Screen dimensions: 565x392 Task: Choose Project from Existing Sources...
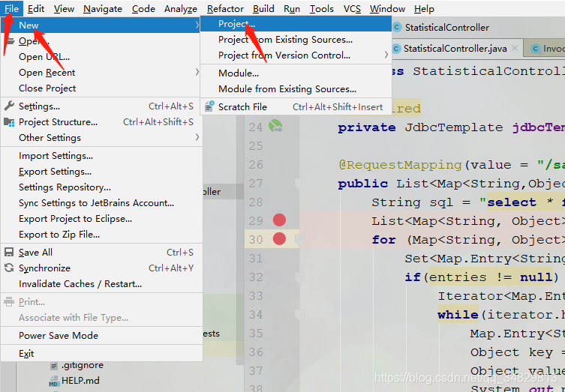click(296, 40)
